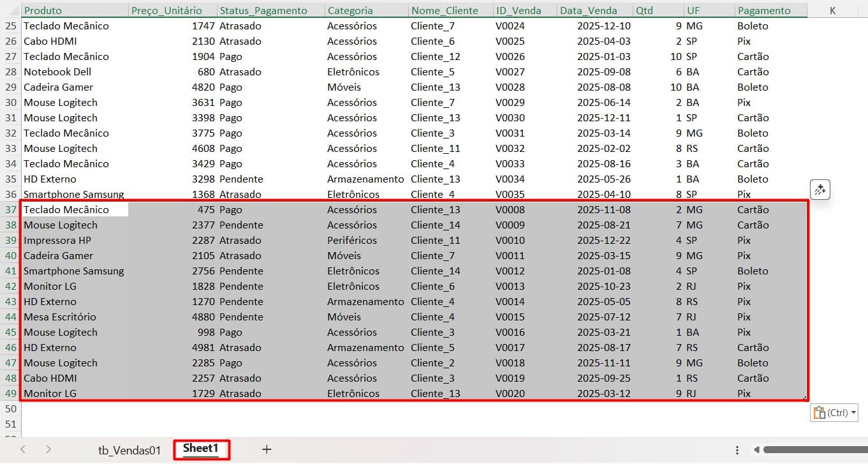The width and height of the screenshot is (868, 464).
Task: Switch to the tb_Vendas01 sheet tab
Action: 129,449
